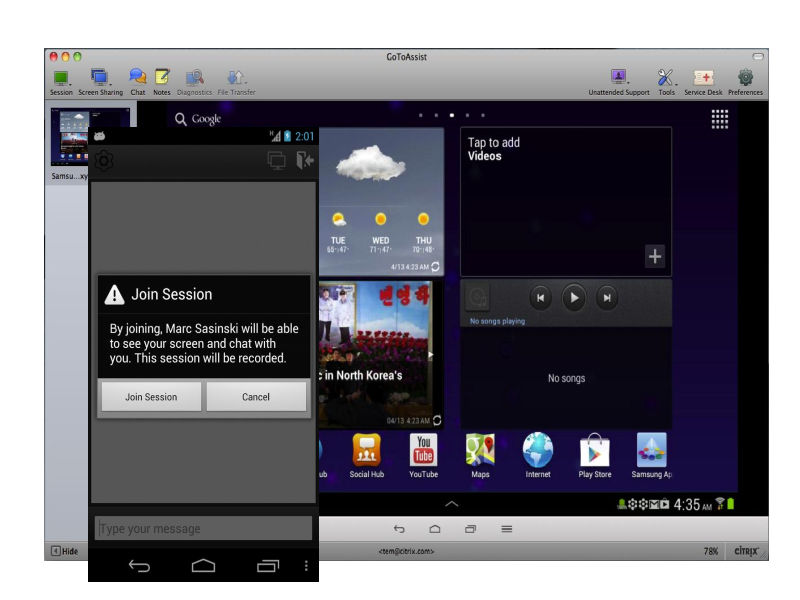This screenshot has height=600, width=800.
Task: Expand the tablet mini app tray arrow
Action: 452,504
